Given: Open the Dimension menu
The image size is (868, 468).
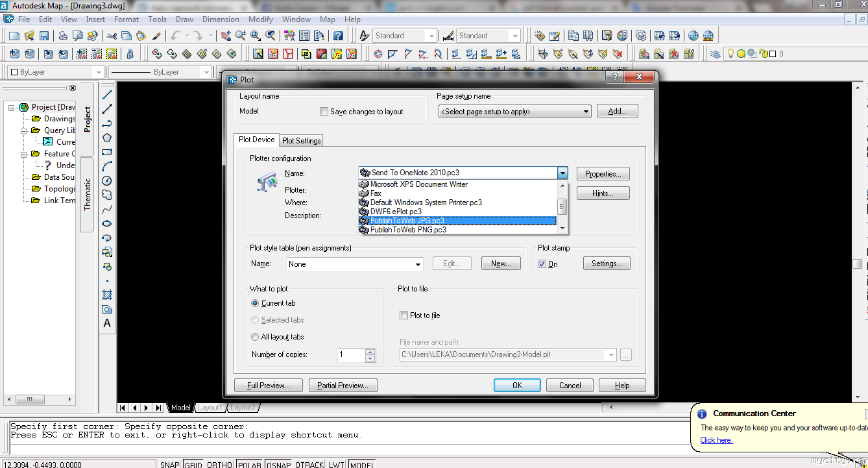Looking at the screenshot, I should pyautogui.click(x=221, y=19).
